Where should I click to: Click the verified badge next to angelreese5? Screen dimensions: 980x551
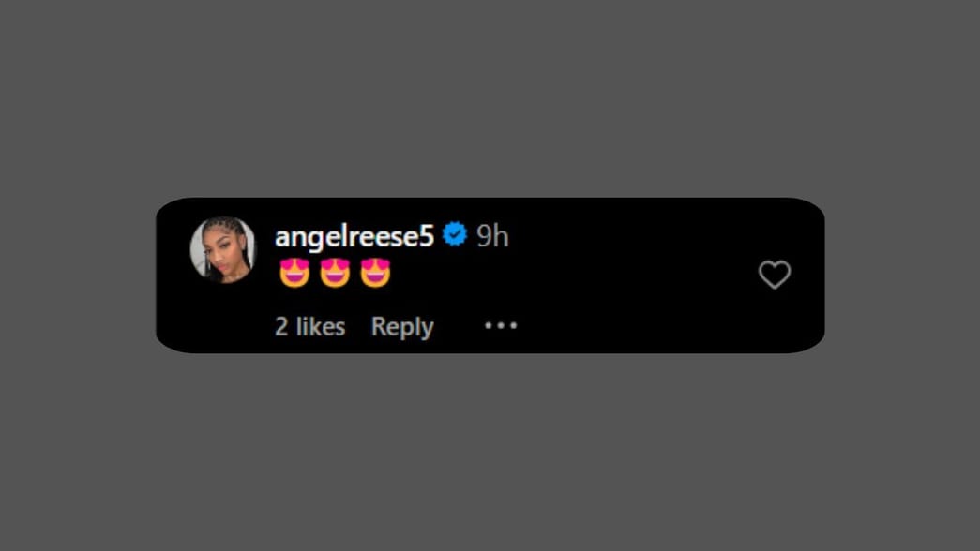pyautogui.click(x=455, y=234)
